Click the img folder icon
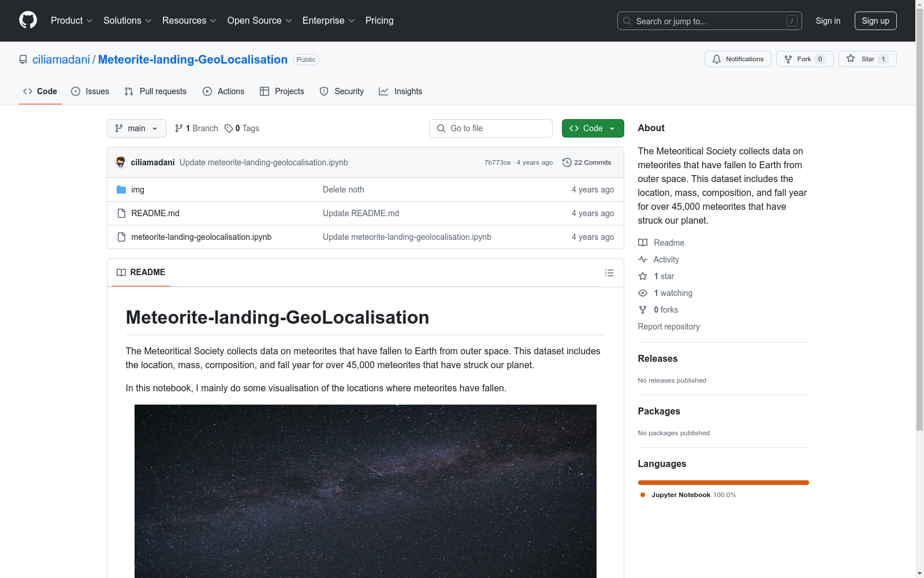Screen dimensions: 924x578 (121, 190)
